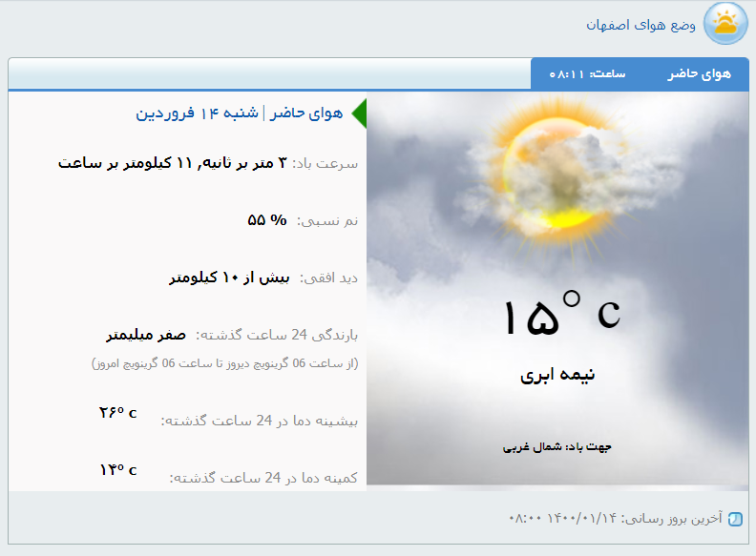Click the sun-and-cloud icon beside the Isfahan weather title

(x=725, y=23)
